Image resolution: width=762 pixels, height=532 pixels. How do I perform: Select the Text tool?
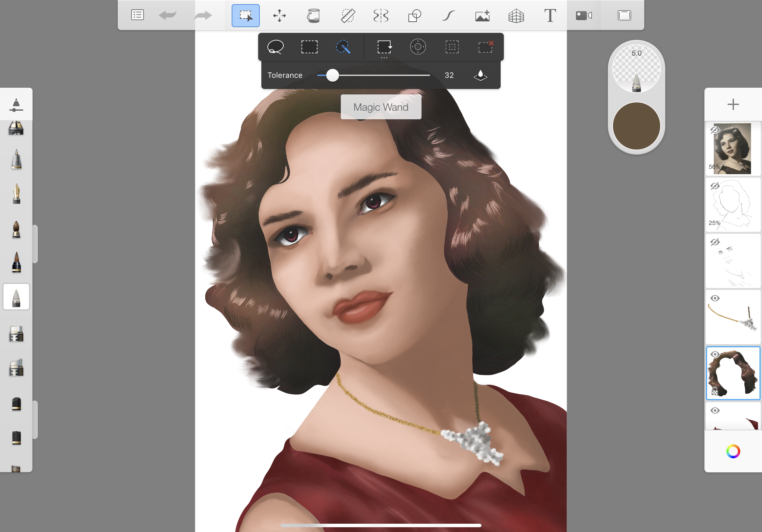click(x=550, y=16)
